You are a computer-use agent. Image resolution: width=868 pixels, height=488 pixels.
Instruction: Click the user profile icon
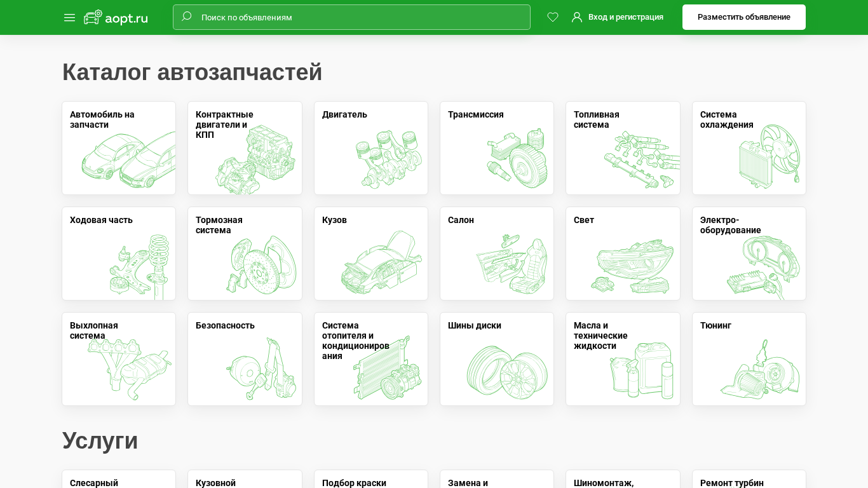click(577, 17)
